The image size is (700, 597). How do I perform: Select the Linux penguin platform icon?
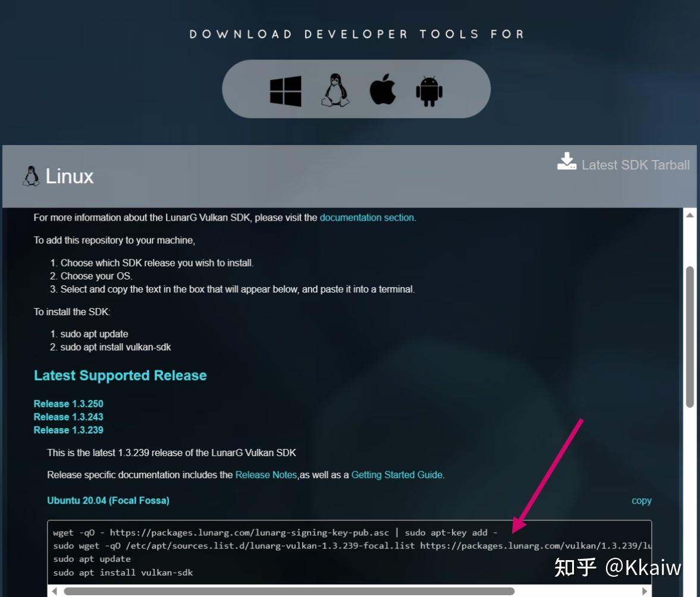tap(335, 89)
